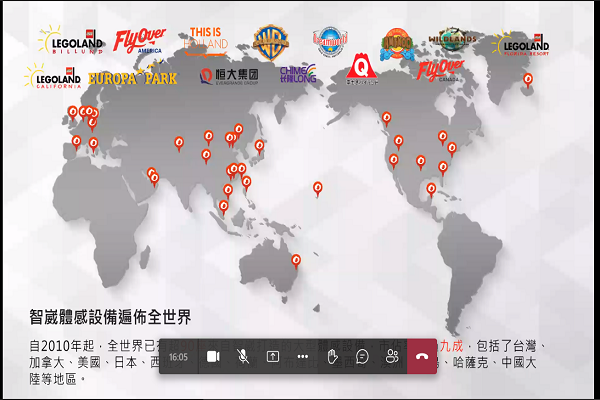This screenshot has height=400, width=600.
Task: Hang up the call with red button
Action: click(422, 356)
